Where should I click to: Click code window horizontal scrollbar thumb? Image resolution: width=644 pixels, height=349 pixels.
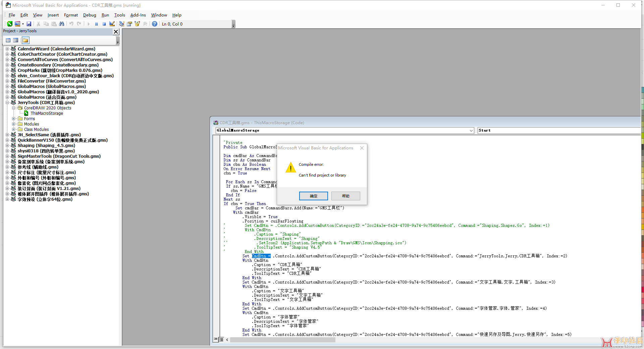282,340
